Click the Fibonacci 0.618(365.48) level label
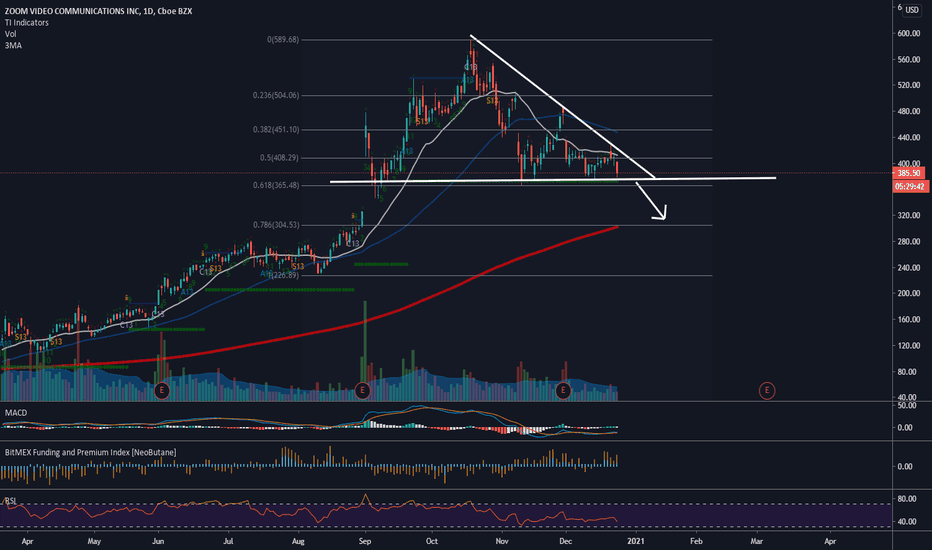Image resolution: width=932 pixels, height=550 pixels. 276,186
